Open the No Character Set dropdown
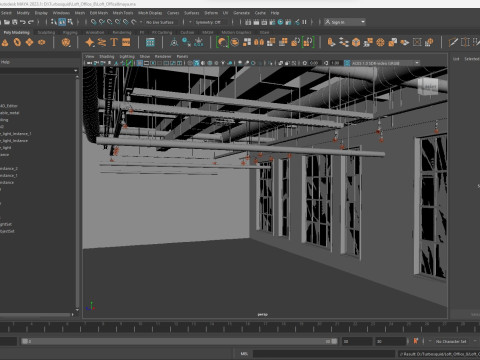This screenshot has height=360, width=480. (x=451, y=341)
